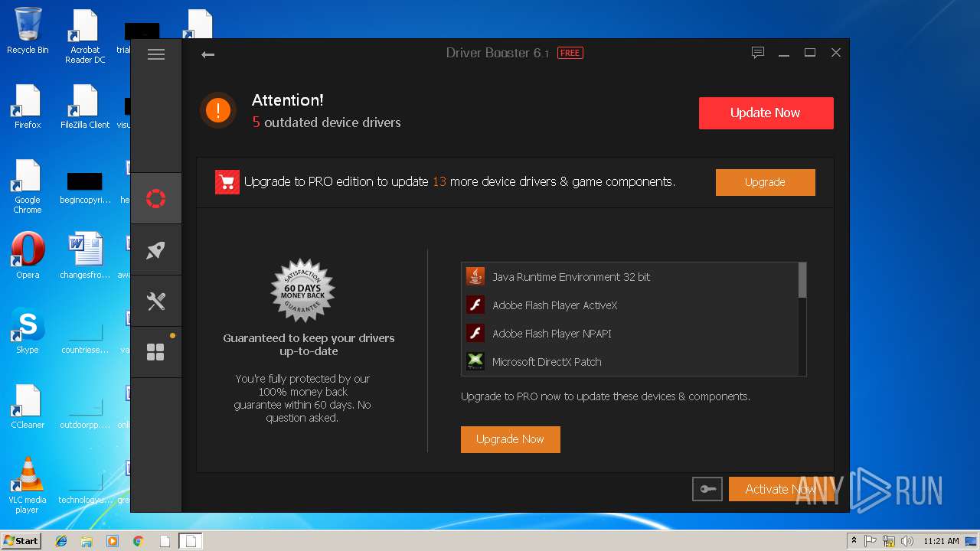Click the '5 outdated device drivers' text
Viewport: 980px width, 551px height.
327,122
